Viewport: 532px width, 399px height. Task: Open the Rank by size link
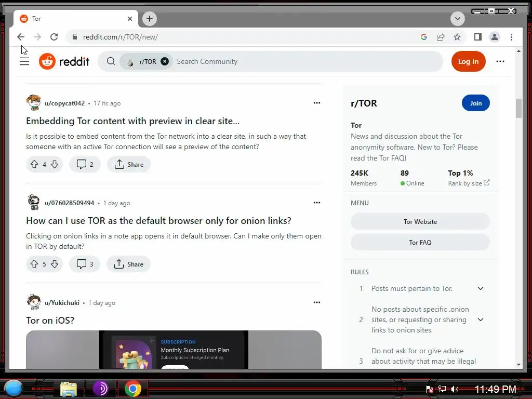point(469,183)
